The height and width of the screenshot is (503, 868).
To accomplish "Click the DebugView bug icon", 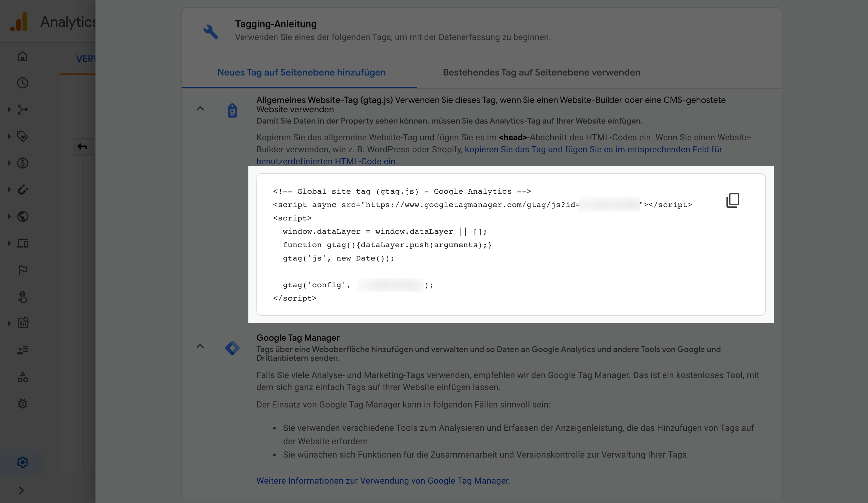I will 23,403.
